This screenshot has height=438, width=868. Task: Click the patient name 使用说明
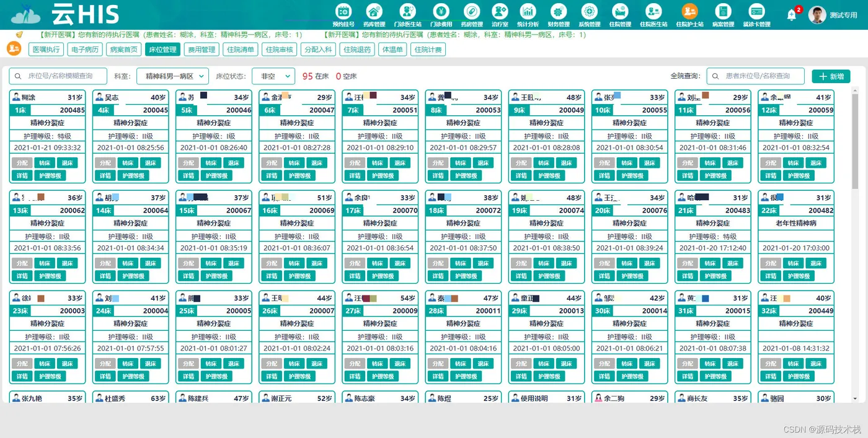coord(534,398)
